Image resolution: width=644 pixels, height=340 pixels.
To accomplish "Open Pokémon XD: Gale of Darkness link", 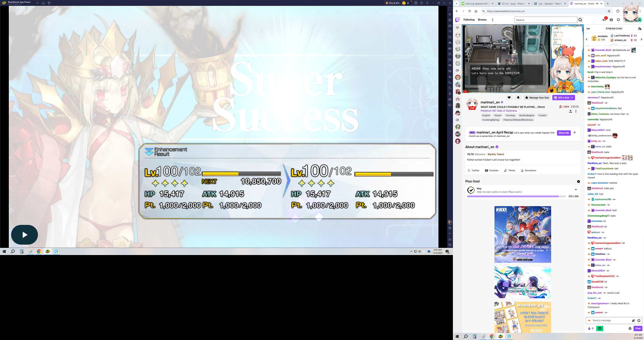I will pos(499,111).
